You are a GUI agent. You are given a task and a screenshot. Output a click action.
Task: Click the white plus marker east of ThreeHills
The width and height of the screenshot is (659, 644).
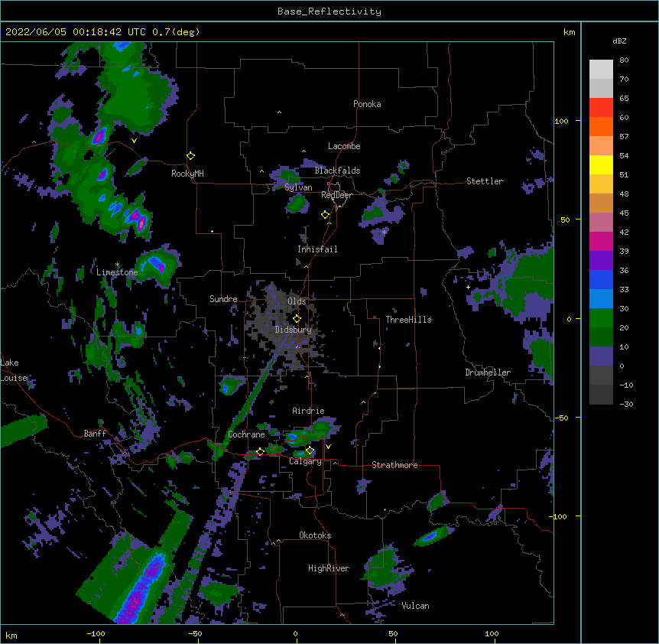468,287
